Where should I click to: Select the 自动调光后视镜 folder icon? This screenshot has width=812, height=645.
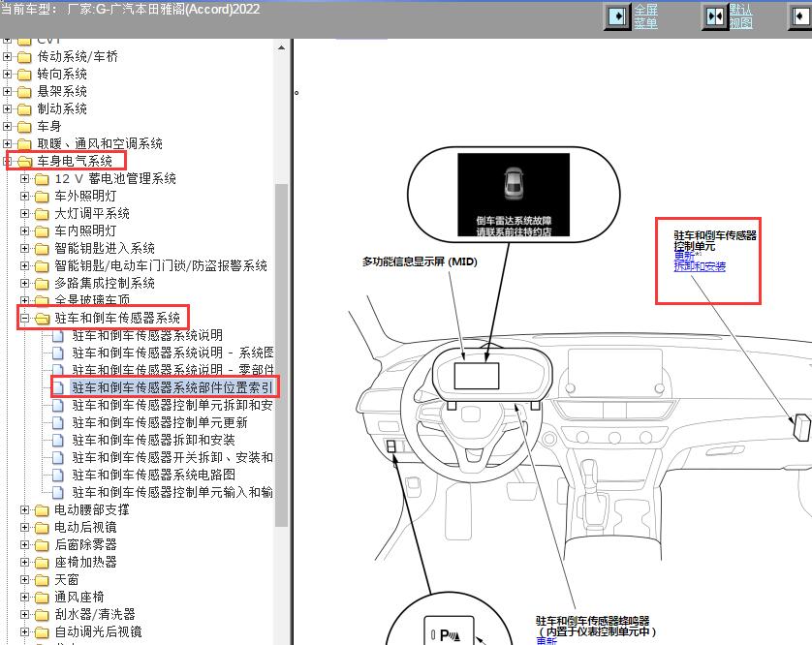42,632
